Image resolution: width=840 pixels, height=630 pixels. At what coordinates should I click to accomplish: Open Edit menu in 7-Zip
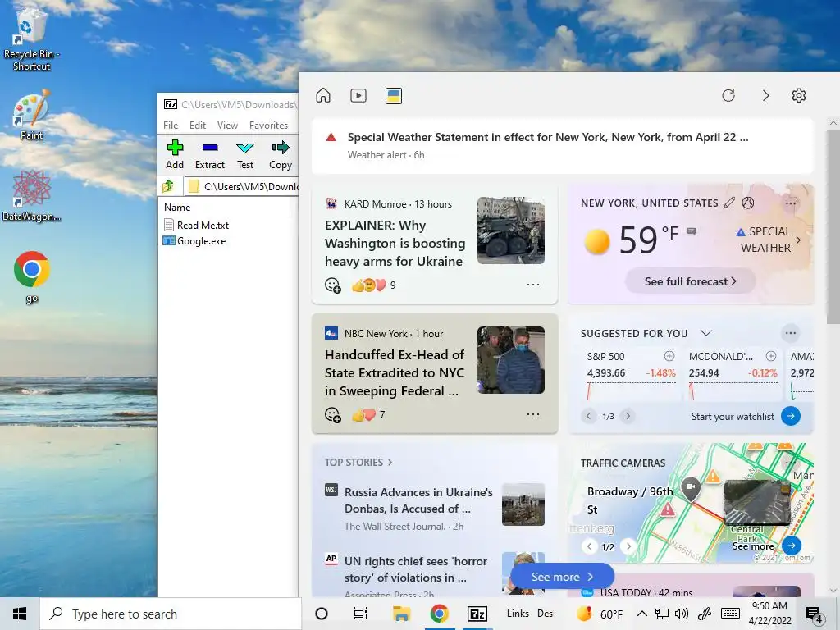[197, 126]
